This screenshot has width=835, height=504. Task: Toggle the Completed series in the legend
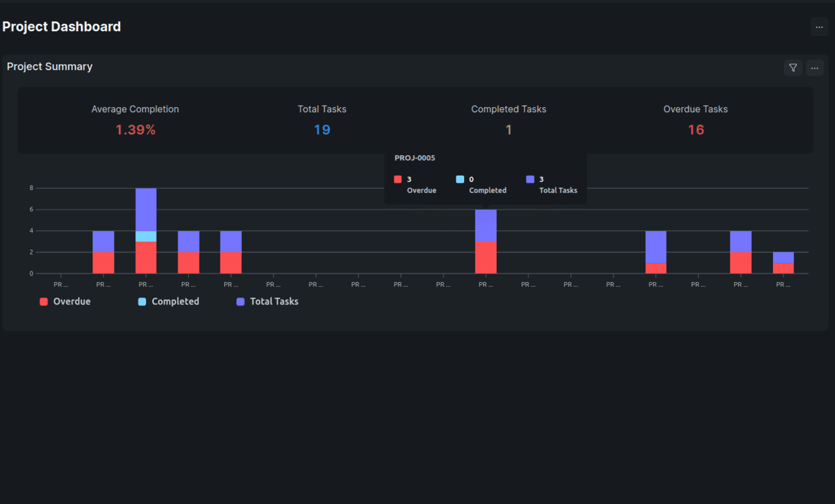[169, 301]
